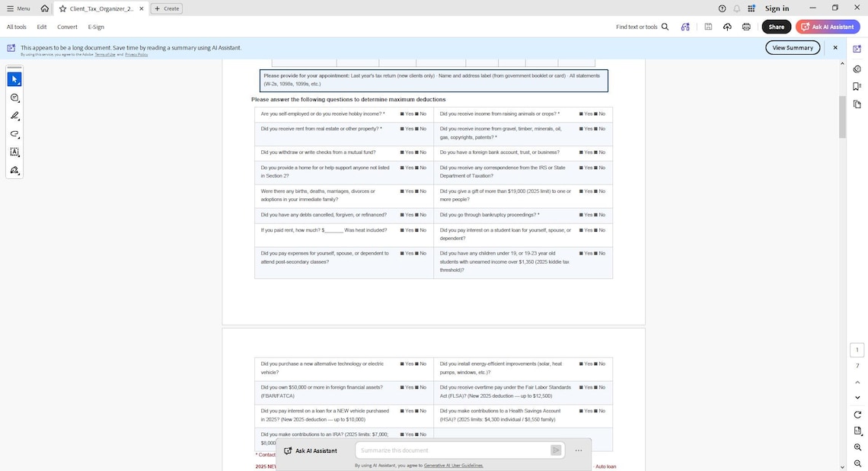Click the Print icon
Viewport: 868px width, 471px height.
click(746, 27)
